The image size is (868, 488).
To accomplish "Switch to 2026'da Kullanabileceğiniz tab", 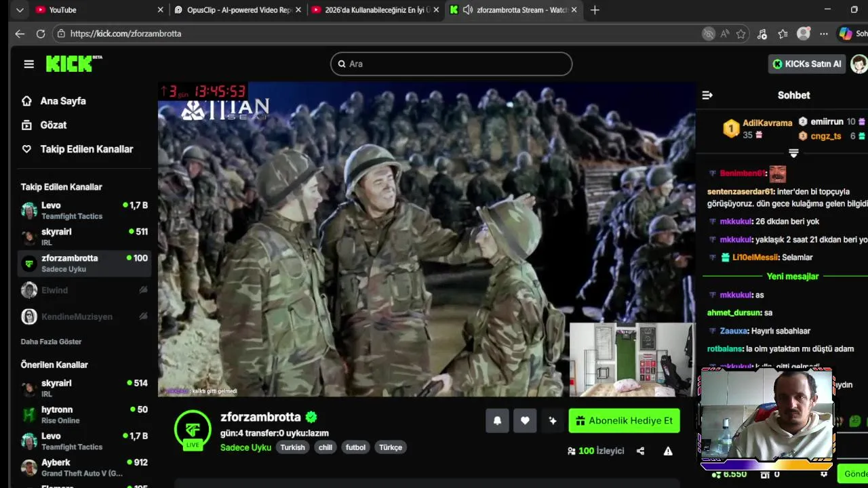I will [376, 10].
